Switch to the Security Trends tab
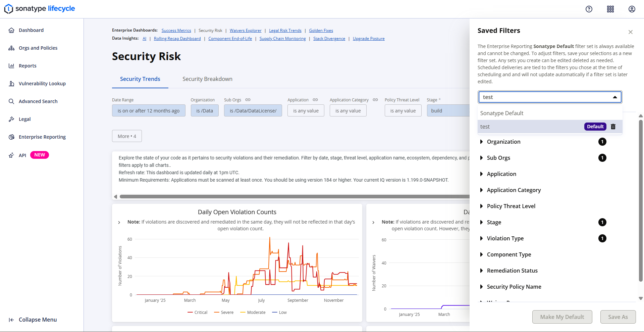This screenshot has height=332, width=644. [x=140, y=79]
